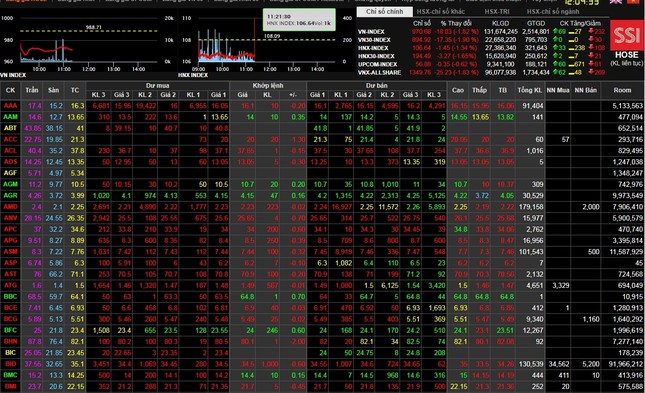Click the Thấp column header

pyautogui.click(x=480, y=90)
